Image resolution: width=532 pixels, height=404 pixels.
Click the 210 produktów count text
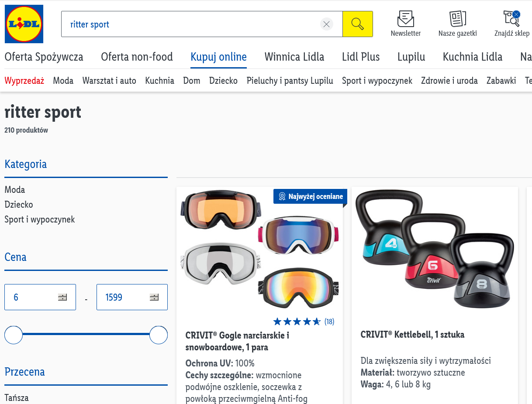tap(26, 130)
